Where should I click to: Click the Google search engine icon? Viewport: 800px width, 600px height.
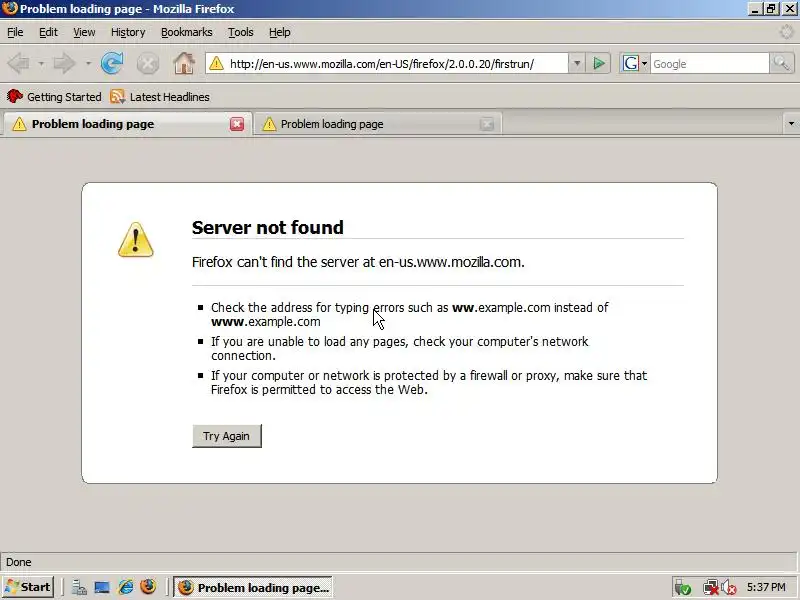point(630,64)
